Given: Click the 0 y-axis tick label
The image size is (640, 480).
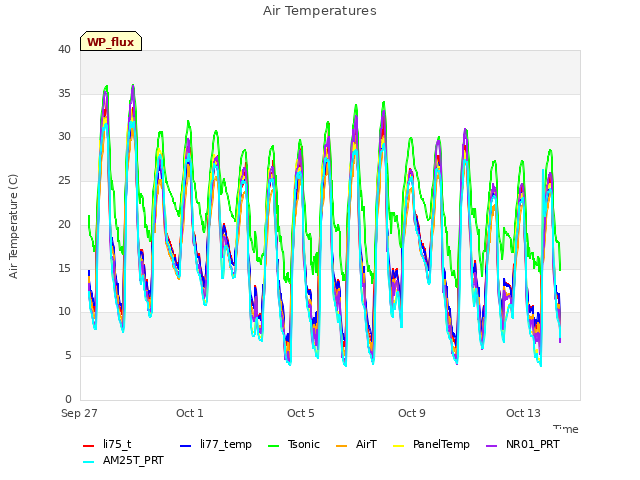Looking at the screenshot, I should click(68, 399).
